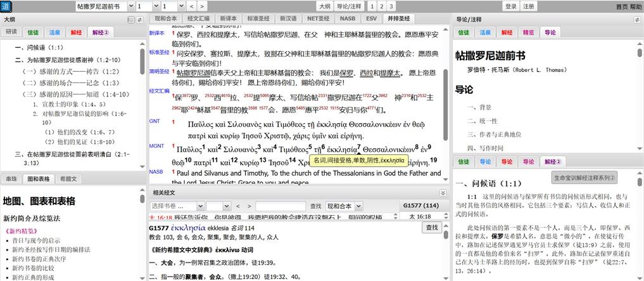Click the 大纲 button in top toolbar
Screen dimensions: 644x281
click(324, 6)
